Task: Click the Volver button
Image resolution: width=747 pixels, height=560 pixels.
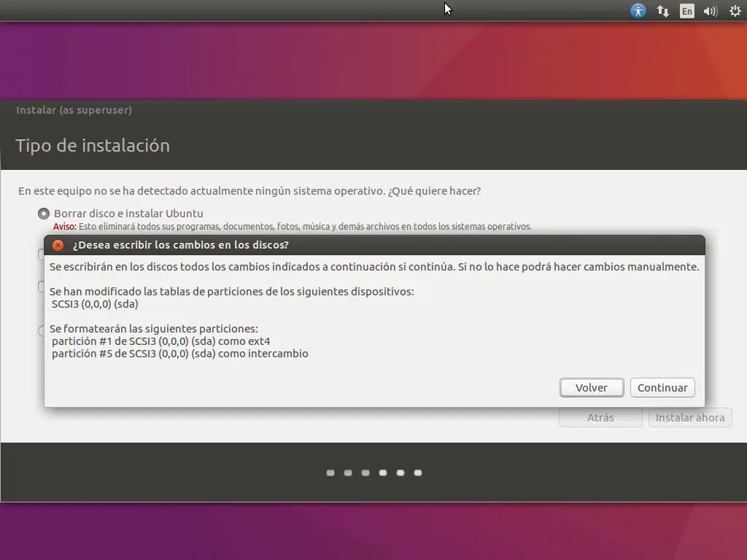Action: tap(591, 388)
